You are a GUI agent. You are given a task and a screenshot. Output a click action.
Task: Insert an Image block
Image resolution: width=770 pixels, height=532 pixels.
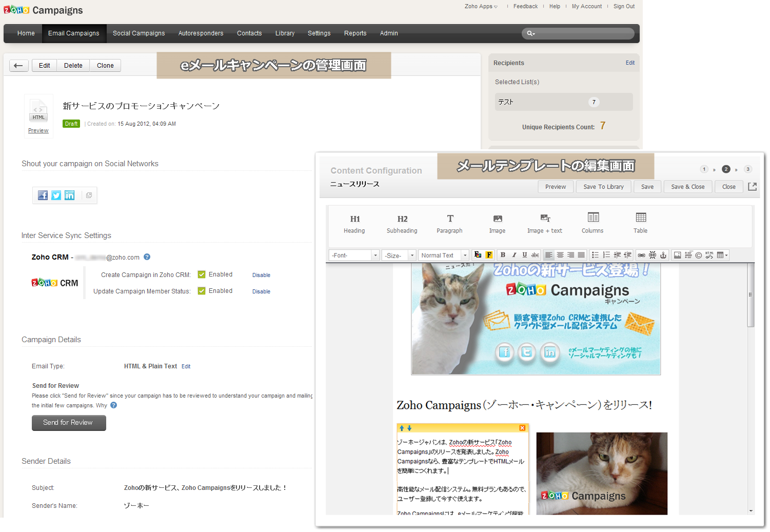(497, 224)
